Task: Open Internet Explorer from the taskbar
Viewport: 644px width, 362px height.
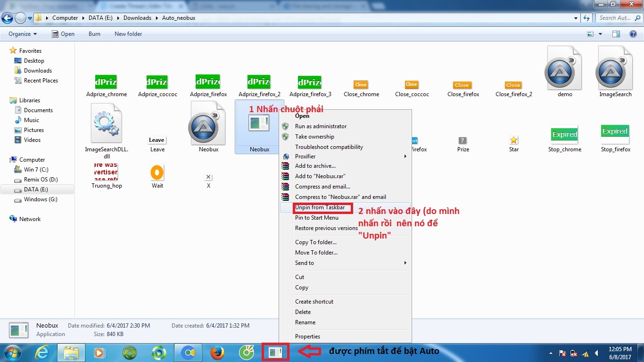Action: click(41, 353)
